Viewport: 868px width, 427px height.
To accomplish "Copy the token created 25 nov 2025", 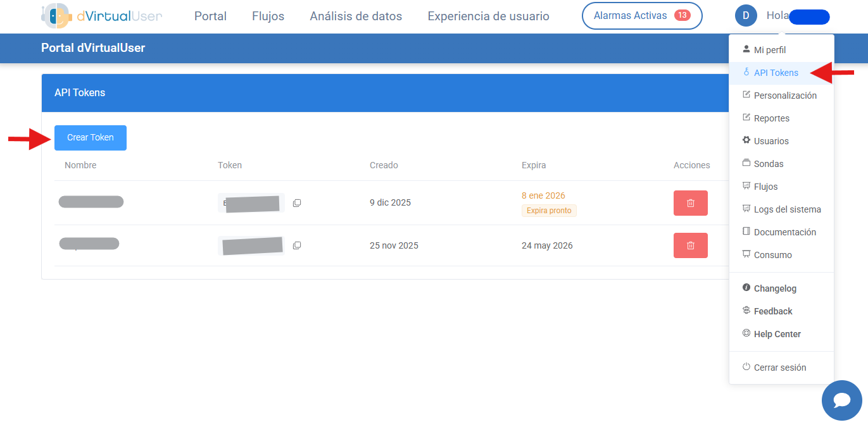I will point(297,245).
